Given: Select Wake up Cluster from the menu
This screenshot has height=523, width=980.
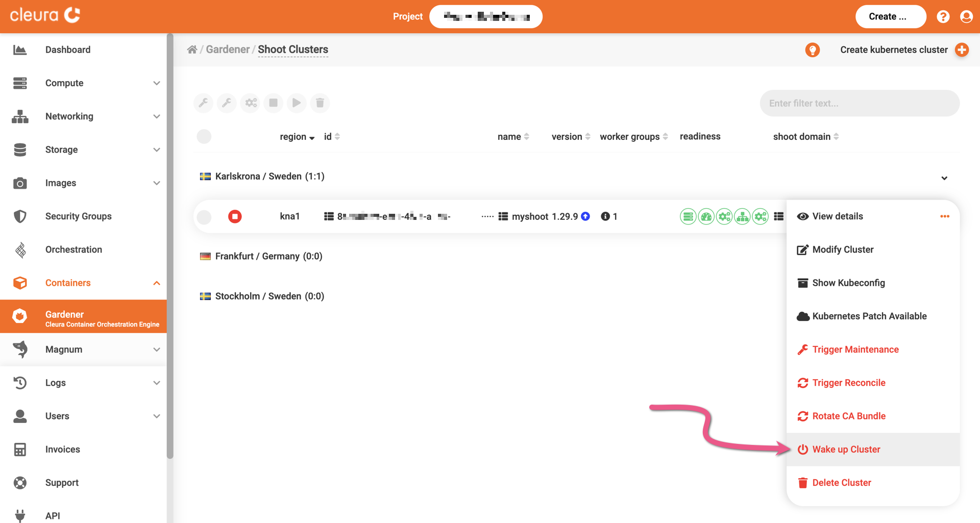Looking at the screenshot, I should click(846, 450).
